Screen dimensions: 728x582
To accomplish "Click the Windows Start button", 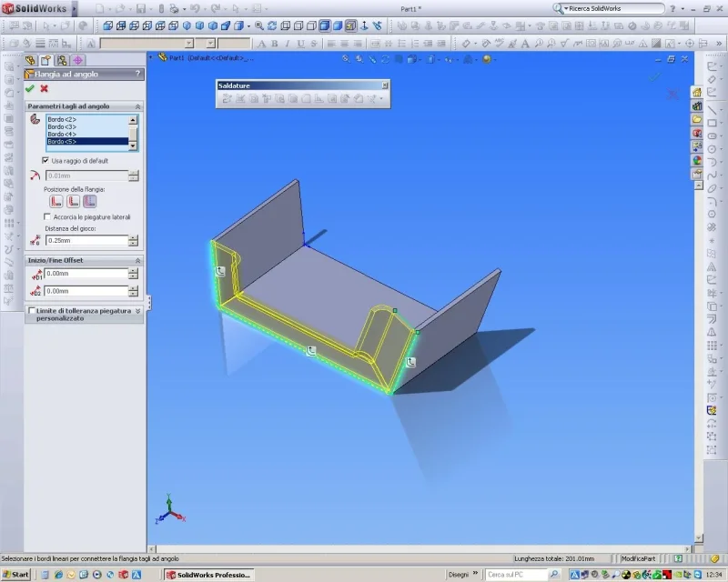I will click(15, 575).
